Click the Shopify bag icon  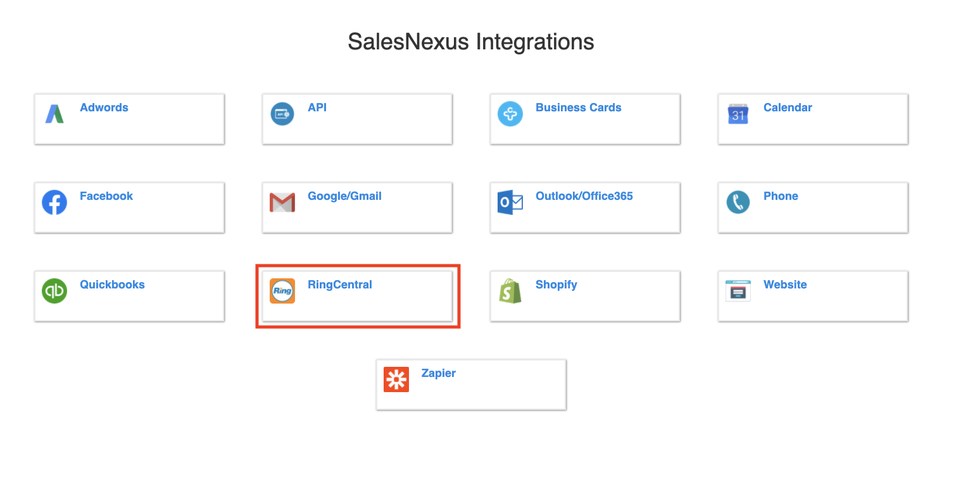tap(510, 291)
